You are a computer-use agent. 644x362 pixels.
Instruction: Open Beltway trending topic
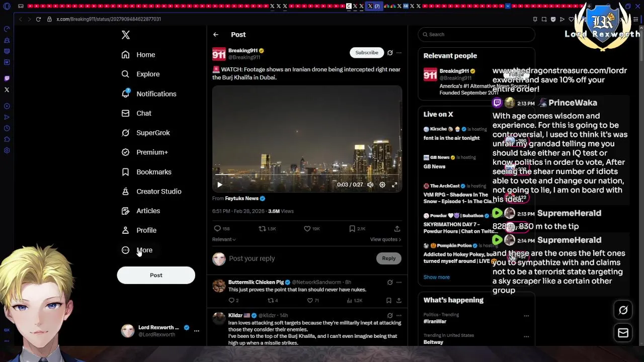(433, 342)
